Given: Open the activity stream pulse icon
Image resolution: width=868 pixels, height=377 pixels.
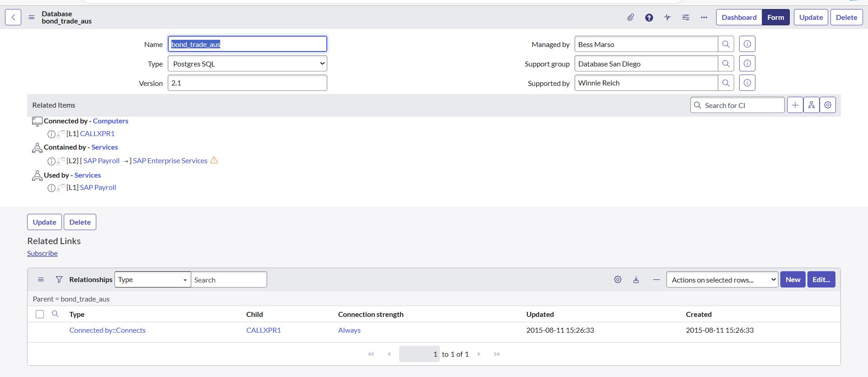Looking at the screenshot, I should click(x=667, y=17).
